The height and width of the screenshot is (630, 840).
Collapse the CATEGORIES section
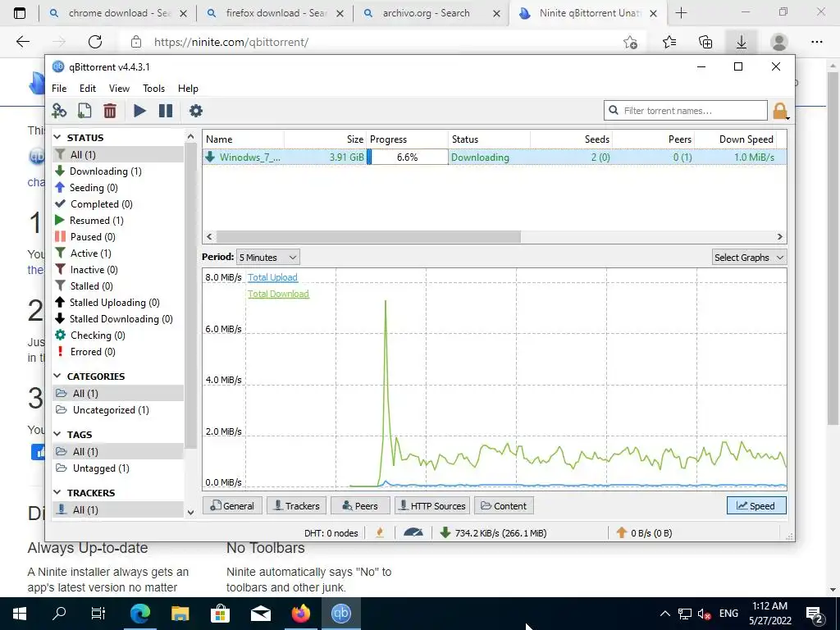pos(57,377)
